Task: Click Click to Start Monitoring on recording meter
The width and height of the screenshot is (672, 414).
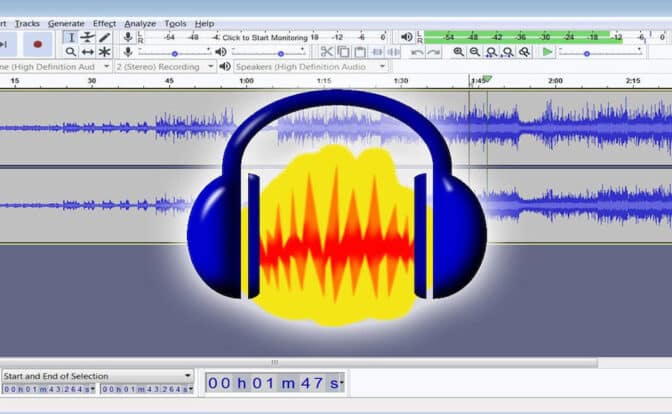Action: [x=265, y=38]
